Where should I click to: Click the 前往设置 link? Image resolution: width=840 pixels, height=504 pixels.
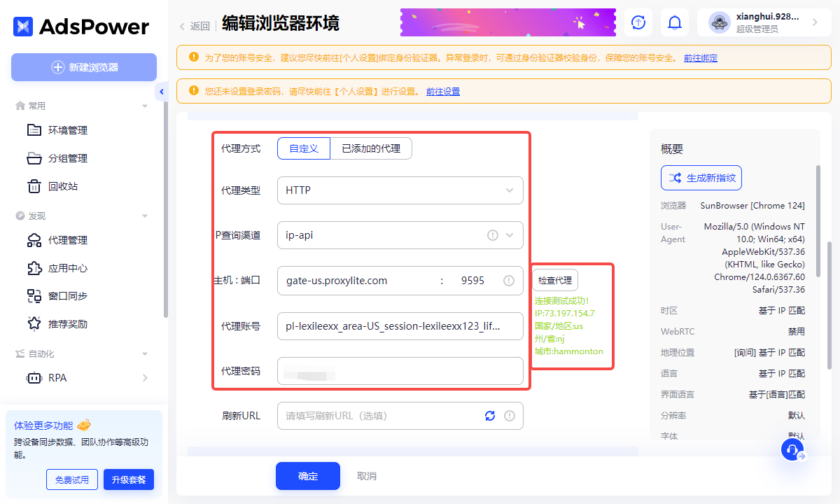click(x=443, y=92)
